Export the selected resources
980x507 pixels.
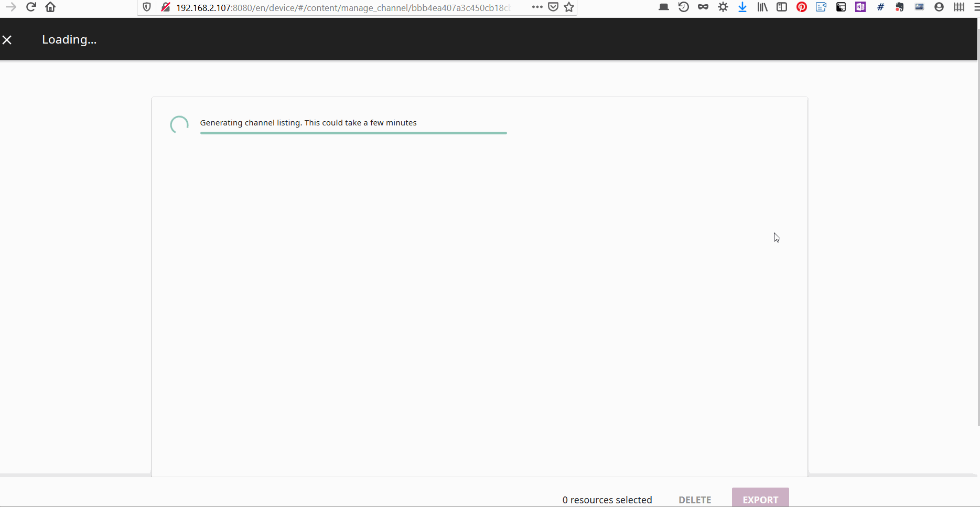pos(760,500)
